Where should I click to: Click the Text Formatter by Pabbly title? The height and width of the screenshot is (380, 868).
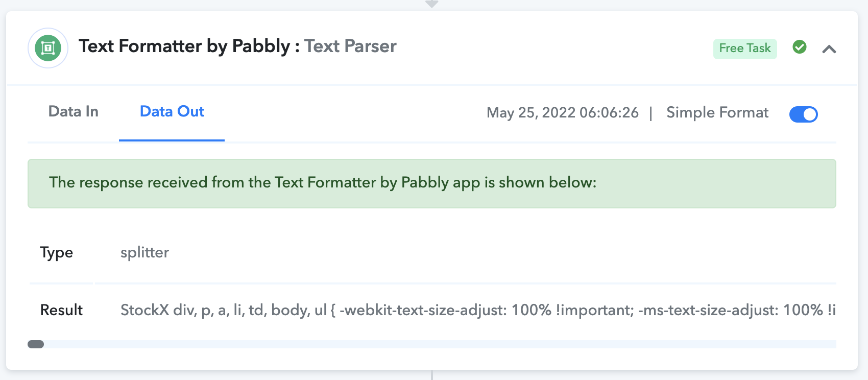tap(184, 46)
